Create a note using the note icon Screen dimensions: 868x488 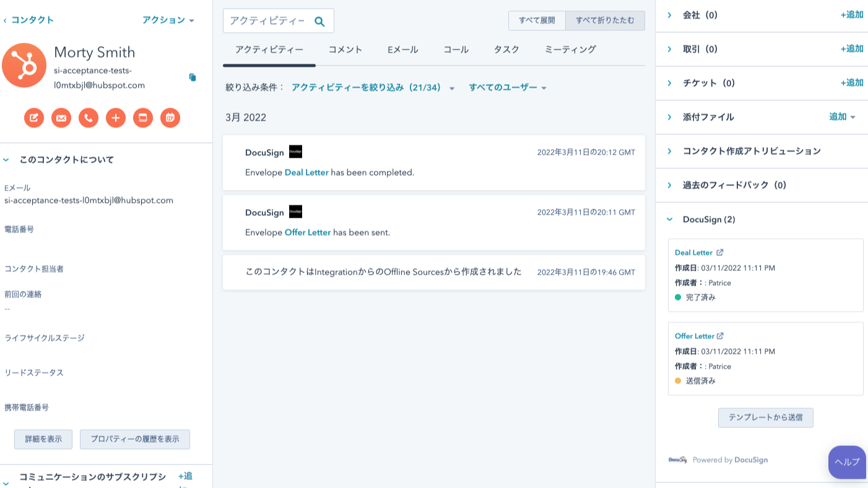pos(33,118)
